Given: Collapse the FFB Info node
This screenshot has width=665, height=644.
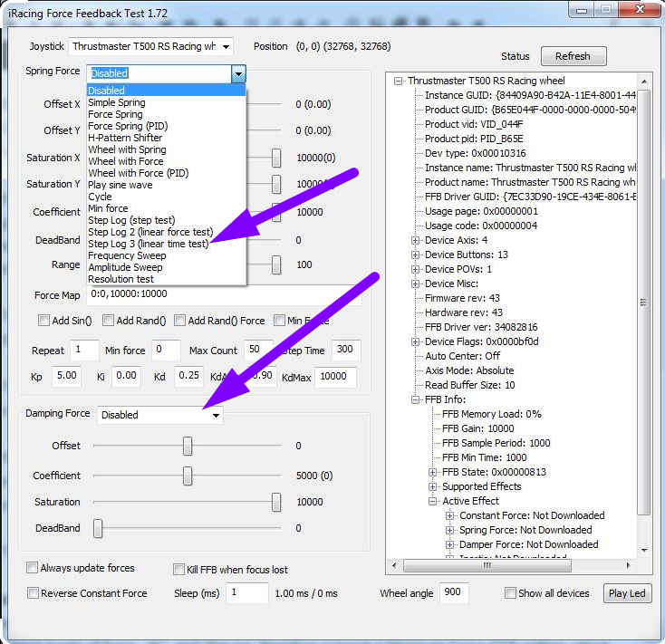Looking at the screenshot, I should (416, 400).
